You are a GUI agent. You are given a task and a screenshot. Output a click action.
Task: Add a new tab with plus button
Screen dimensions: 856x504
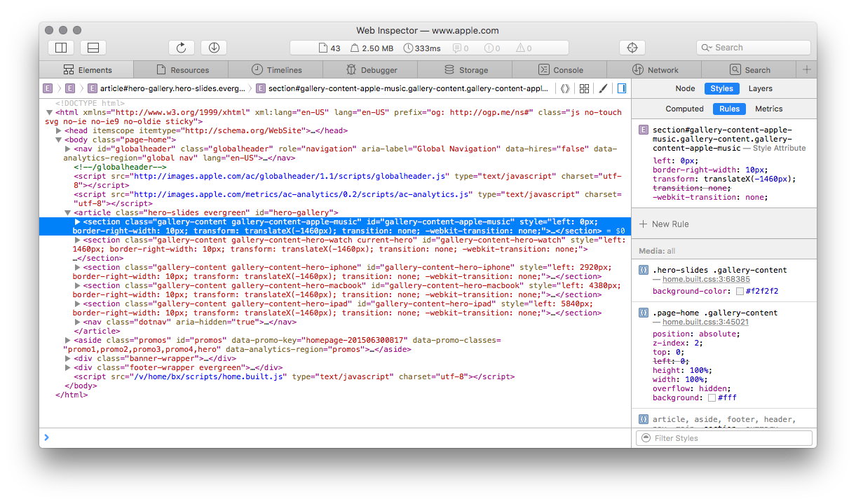(x=806, y=69)
